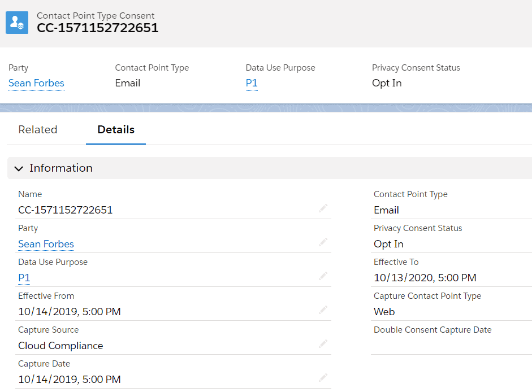Edit Data Use Purpose using pencil icon
Screen dimensions: 532x392
click(x=323, y=277)
